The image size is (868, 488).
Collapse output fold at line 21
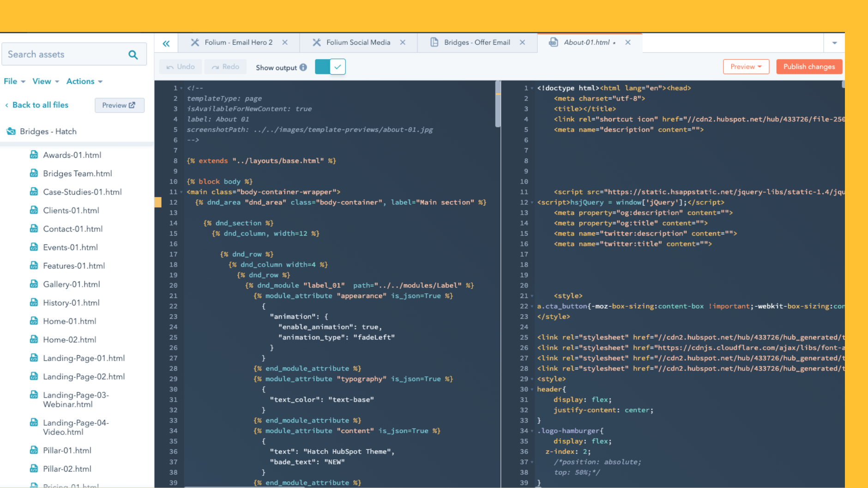click(x=532, y=296)
